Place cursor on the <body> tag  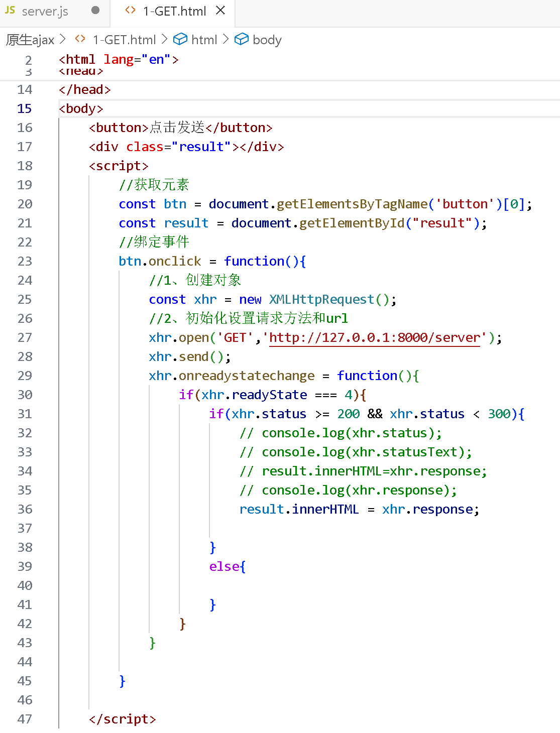click(x=81, y=108)
